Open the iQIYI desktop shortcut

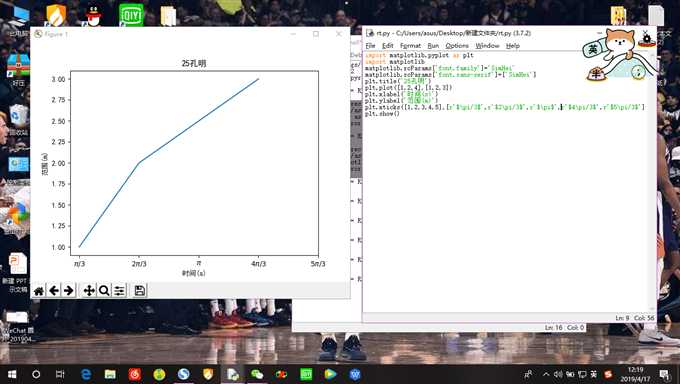(x=131, y=15)
